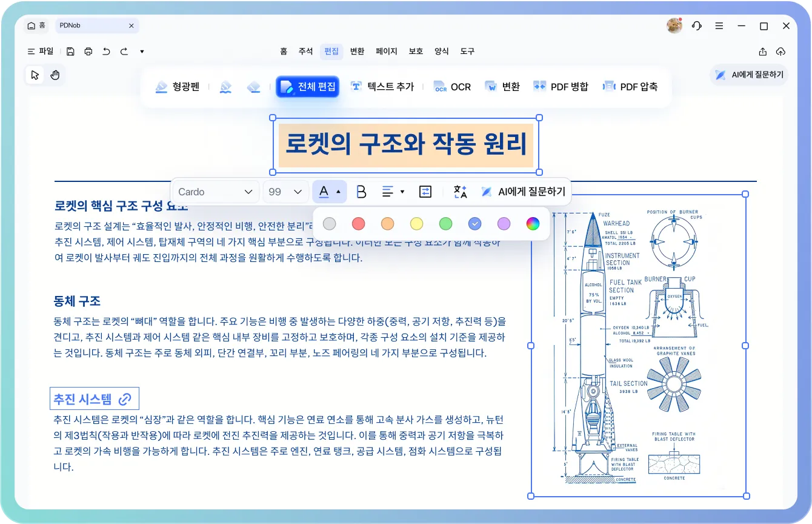The width and height of the screenshot is (812, 524).
Task: Redo the last action
Action: pos(124,52)
